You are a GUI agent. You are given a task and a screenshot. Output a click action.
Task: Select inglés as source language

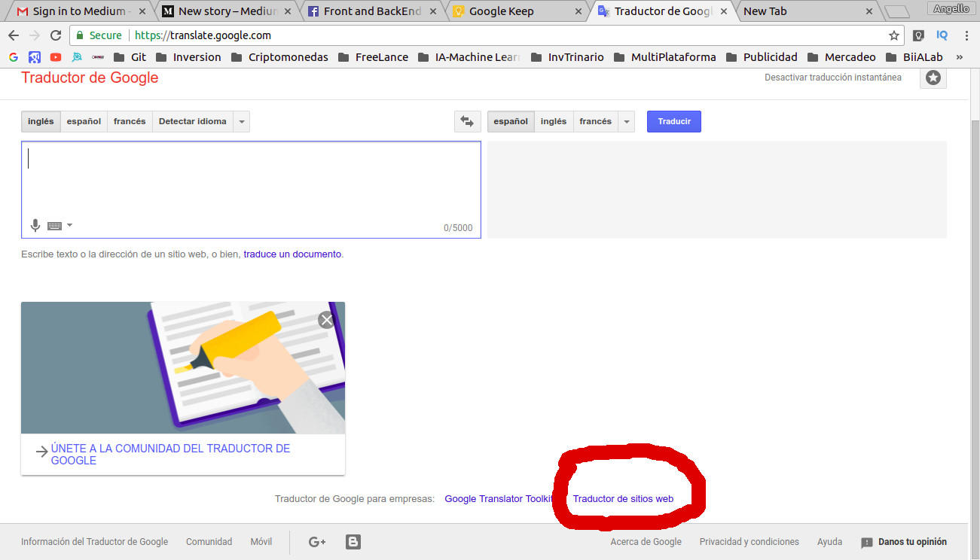coord(41,121)
